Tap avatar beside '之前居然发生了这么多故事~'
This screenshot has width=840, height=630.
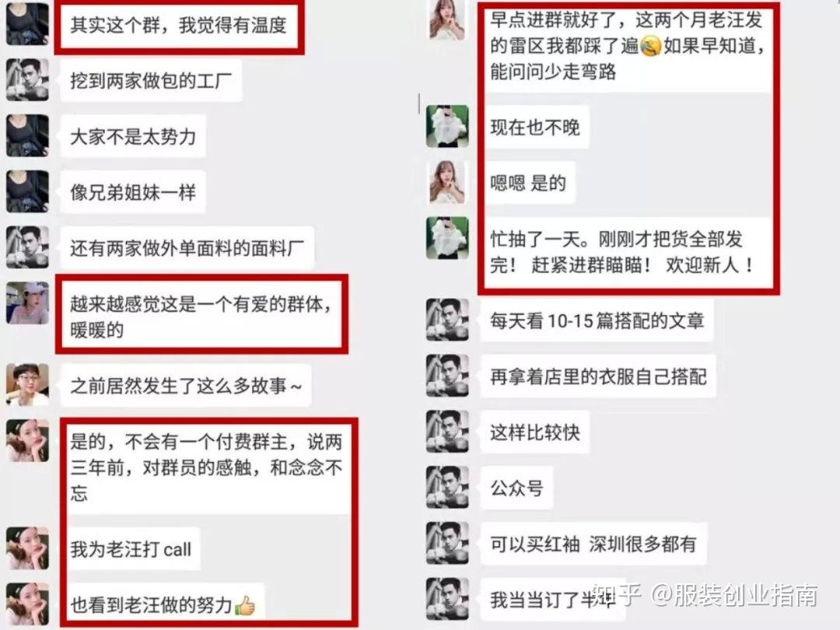pyautogui.click(x=27, y=385)
